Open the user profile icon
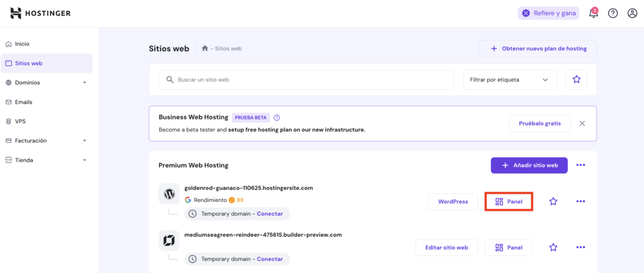The image size is (644, 273). coord(632,13)
